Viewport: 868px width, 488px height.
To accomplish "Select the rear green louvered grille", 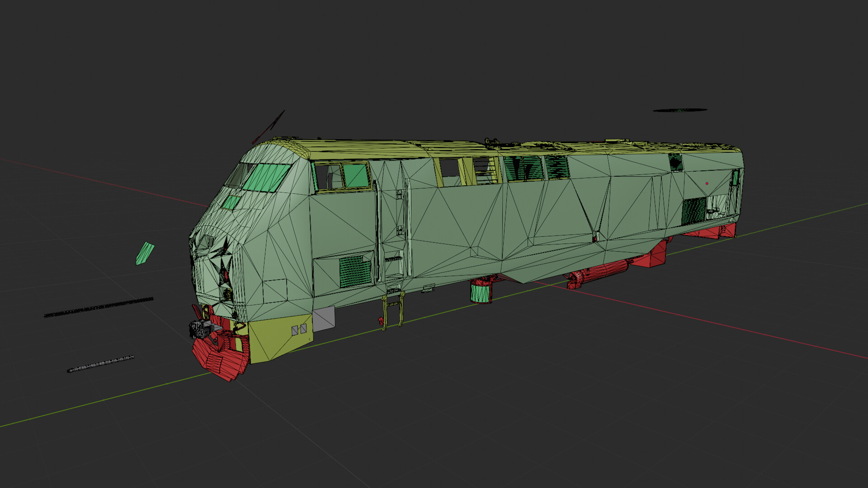I will (693, 211).
